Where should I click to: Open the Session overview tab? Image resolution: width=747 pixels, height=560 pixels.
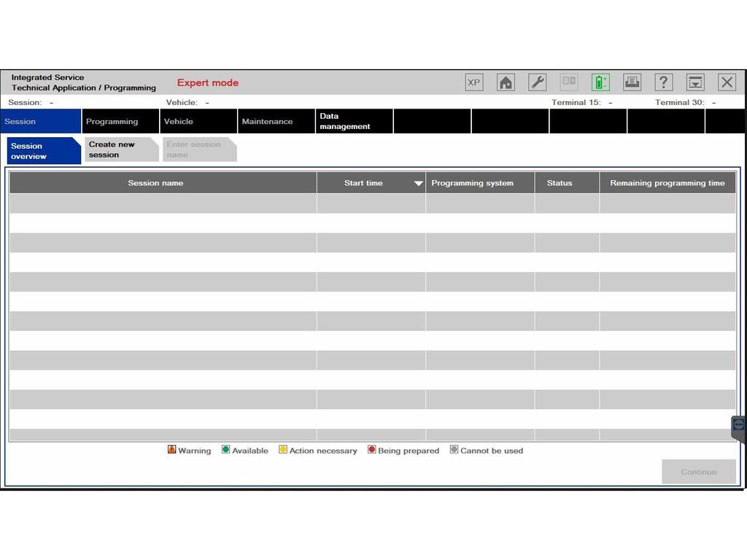point(43,151)
